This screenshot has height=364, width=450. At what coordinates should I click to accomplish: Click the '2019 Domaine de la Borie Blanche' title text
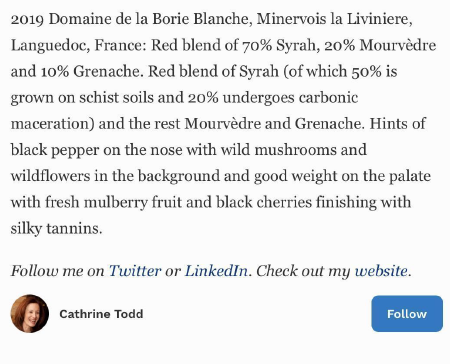coord(130,19)
